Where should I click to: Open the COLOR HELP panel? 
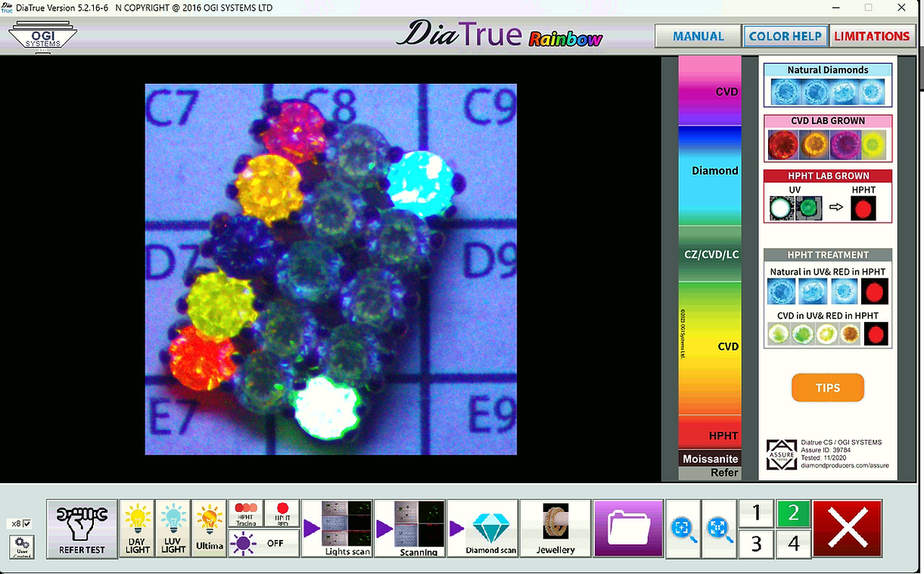coord(785,36)
